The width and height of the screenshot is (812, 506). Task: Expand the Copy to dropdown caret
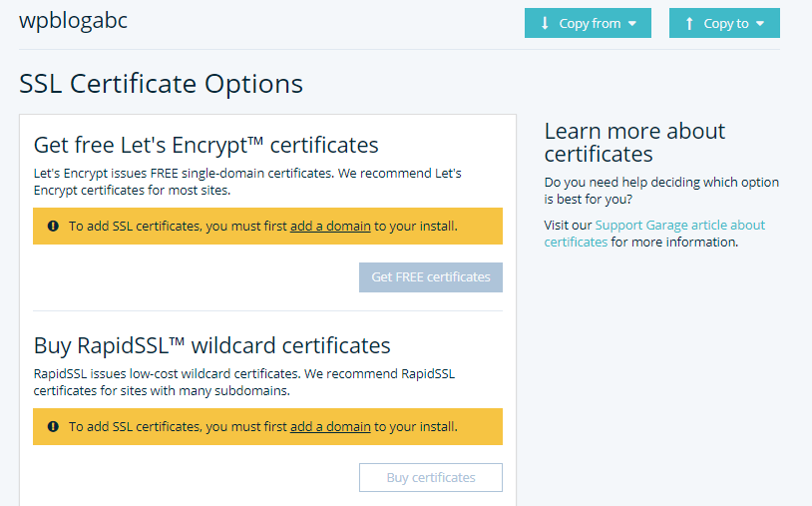(760, 23)
